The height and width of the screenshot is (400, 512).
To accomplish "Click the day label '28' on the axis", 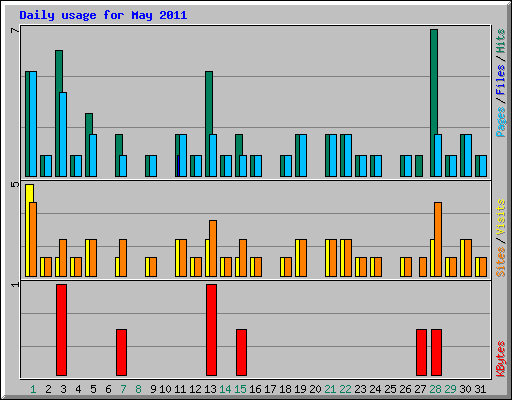I will click(435, 389).
